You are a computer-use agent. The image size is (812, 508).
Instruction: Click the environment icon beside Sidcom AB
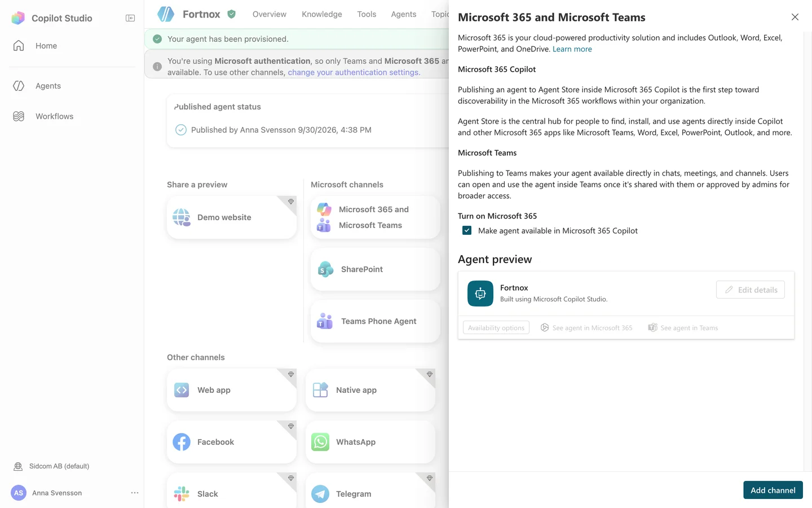click(18, 466)
